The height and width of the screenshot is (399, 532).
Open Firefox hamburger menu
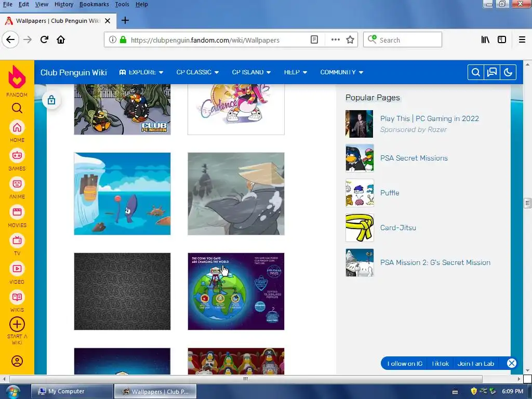pyautogui.click(x=522, y=39)
